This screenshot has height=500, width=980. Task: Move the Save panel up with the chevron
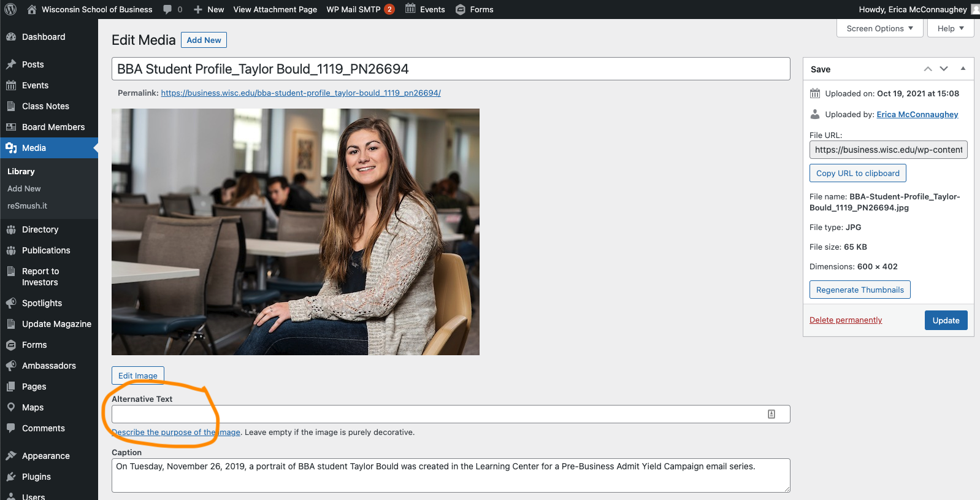click(928, 69)
